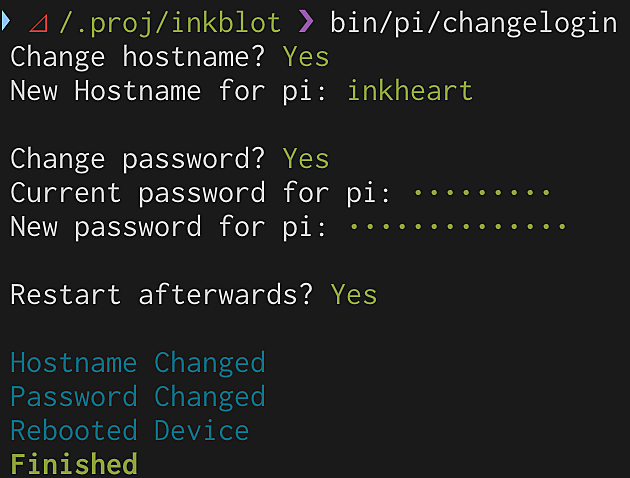Select the Yes answer after Change hostname
This screenshot has width=630, height=478.
(306, 57)
